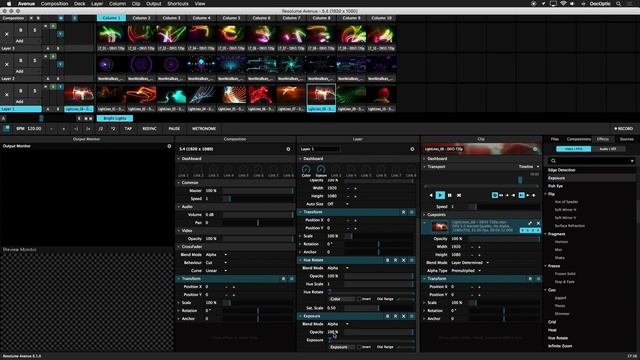Collapse the Fragment effects category

pos(546,234)
